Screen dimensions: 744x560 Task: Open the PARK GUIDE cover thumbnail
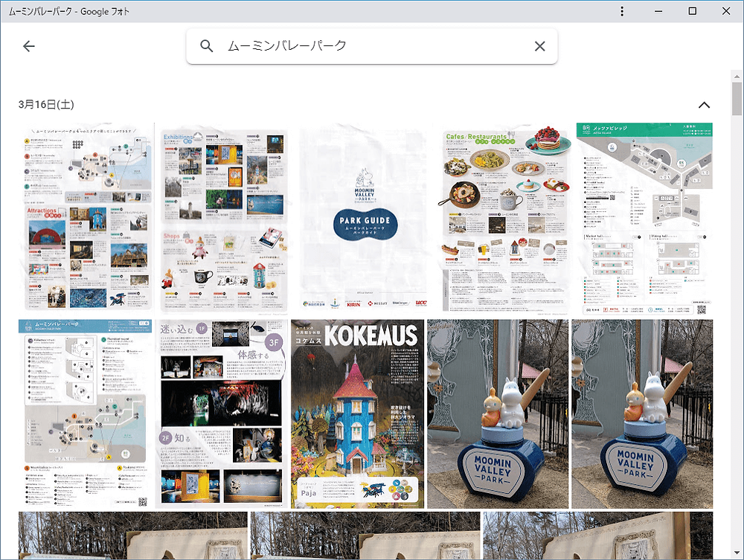coord(365,219)
